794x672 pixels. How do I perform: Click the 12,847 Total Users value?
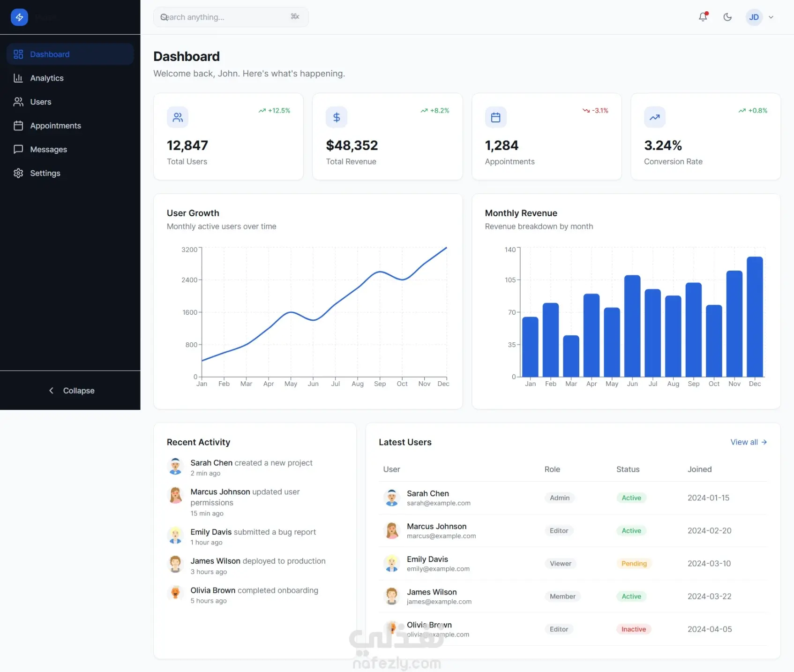tap(187, 145)
